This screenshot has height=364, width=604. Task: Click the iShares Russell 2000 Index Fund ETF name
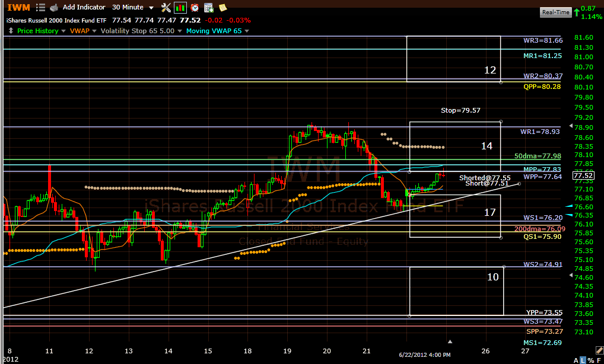pos(56,20)
